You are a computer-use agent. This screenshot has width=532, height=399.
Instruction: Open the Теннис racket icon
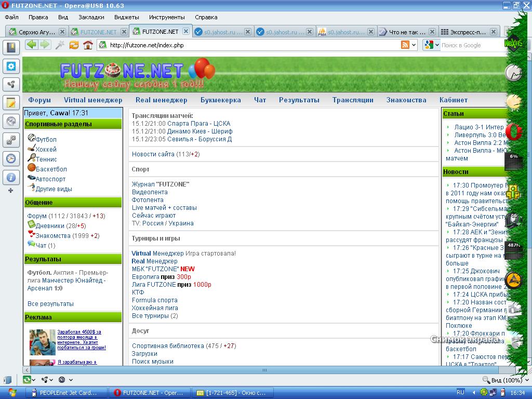pos(32,158)
